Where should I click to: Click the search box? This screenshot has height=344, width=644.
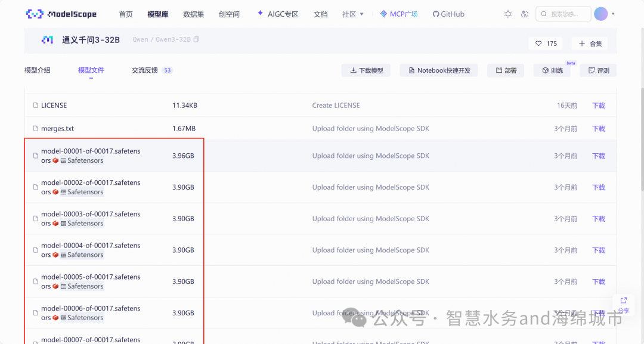tap(563, 14)
